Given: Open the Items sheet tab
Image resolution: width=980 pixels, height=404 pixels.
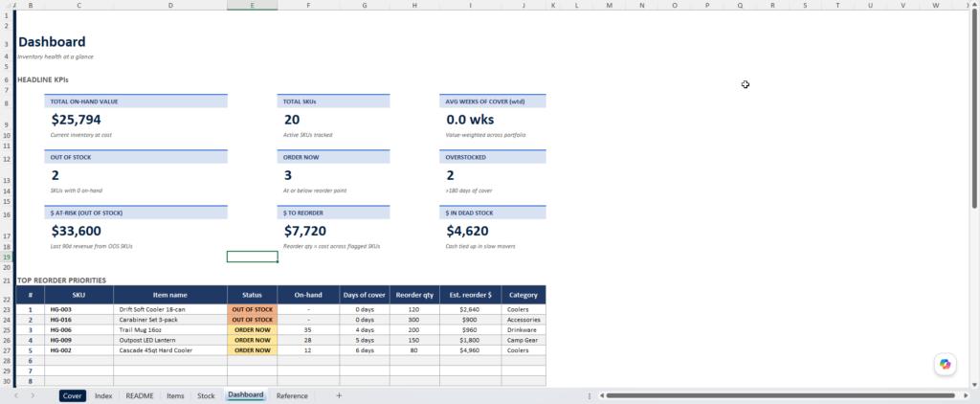Looking at the screenshot, I should [x=176, y=396].
